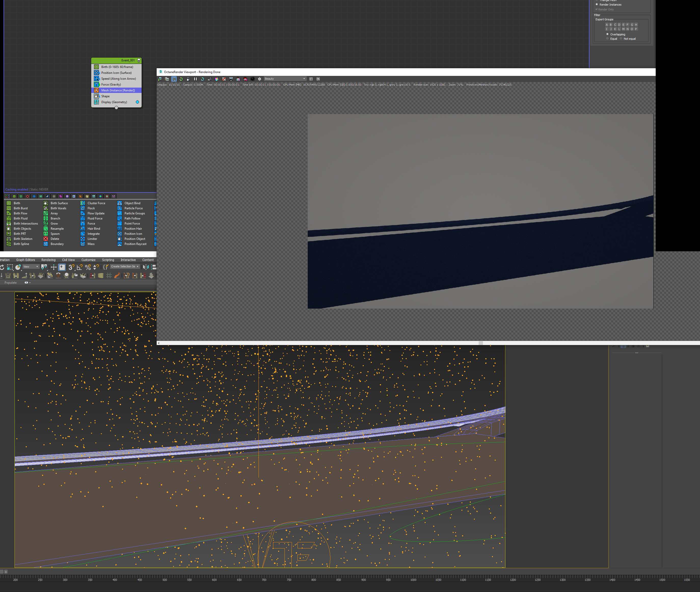Click the Delete operator icon
700x592 pixels.
[x=46, y=239]
